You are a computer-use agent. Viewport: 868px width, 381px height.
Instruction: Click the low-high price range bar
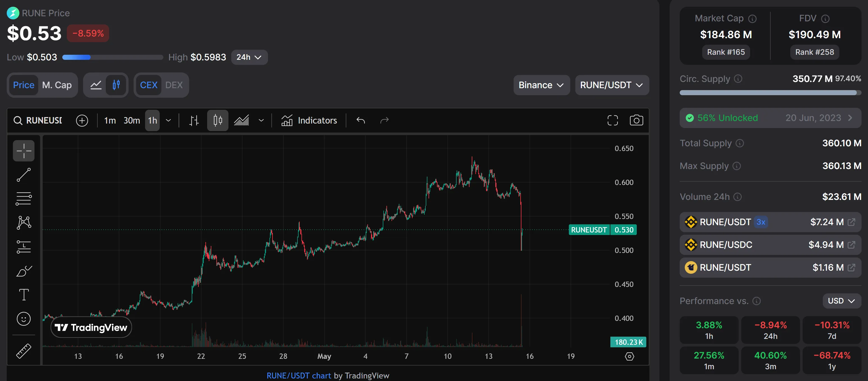(x=113, y=57)
